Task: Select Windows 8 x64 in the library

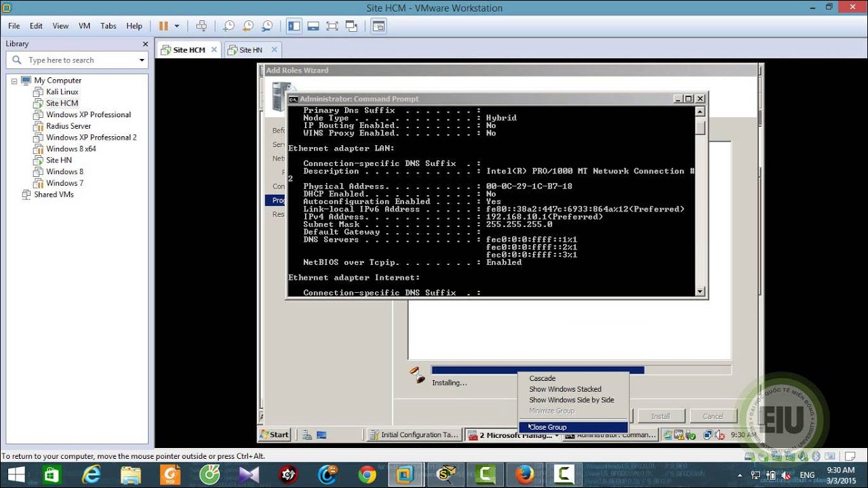Action: [71, 148]
